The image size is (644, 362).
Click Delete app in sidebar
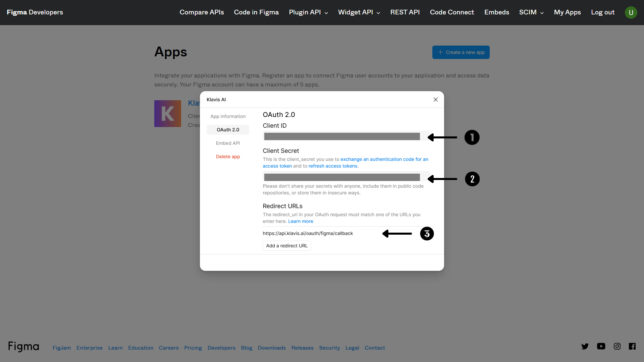point(228,157)
